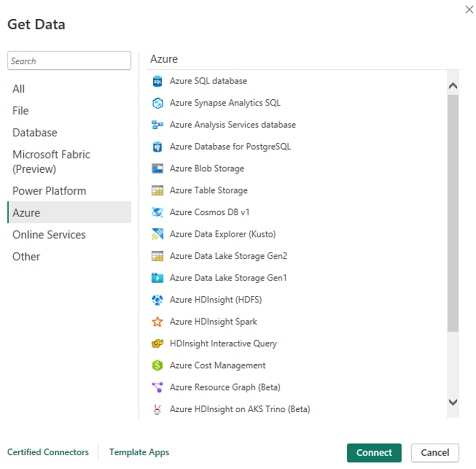Select Azure Data Lake Storage Gen1 text
Viewport: 476px width, 469px height.
(x=228, y=278)
